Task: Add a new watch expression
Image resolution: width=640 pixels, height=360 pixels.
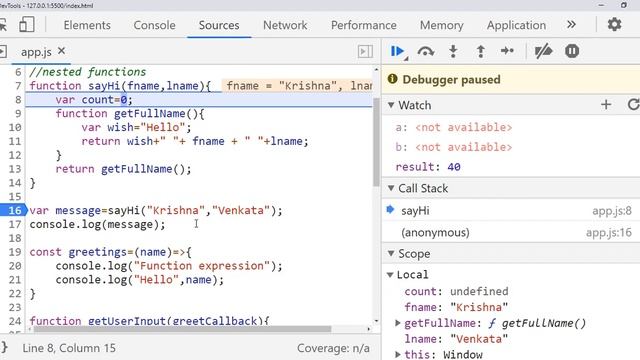Action: coord(606,105)
